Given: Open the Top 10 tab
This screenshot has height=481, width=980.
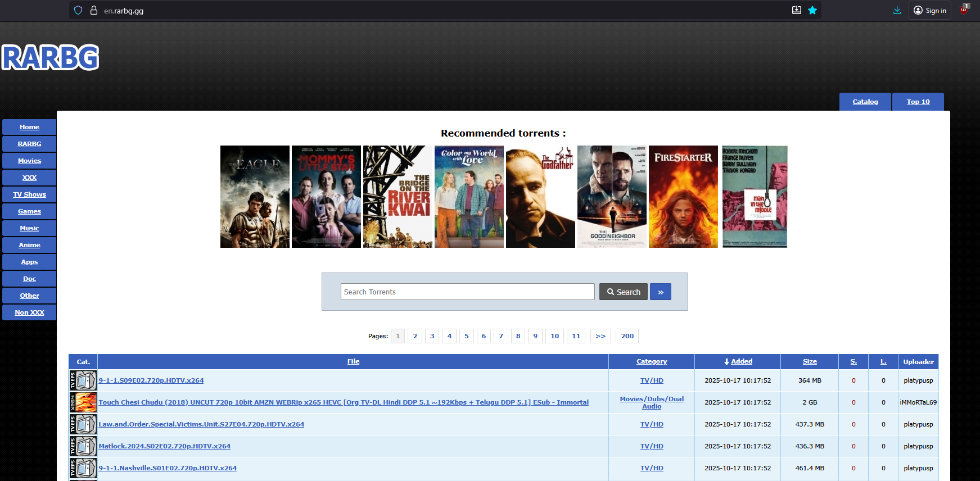Looking at the screenshot, I should 918,102.
